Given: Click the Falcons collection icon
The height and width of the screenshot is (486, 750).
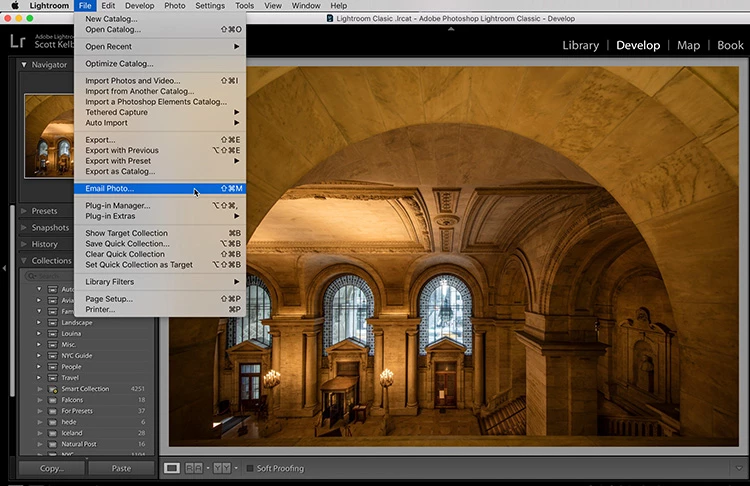Looking at the screenshot, I should coord(53,400).
